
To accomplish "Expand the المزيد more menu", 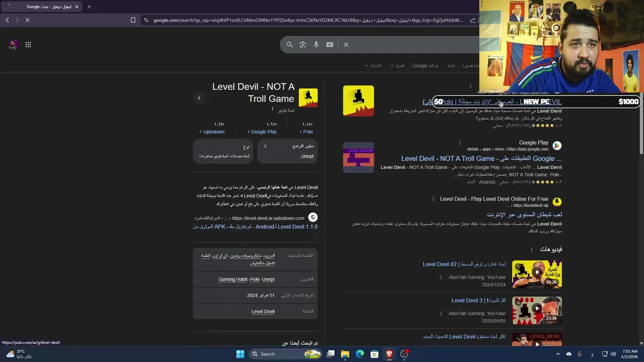I will [397, 65].
